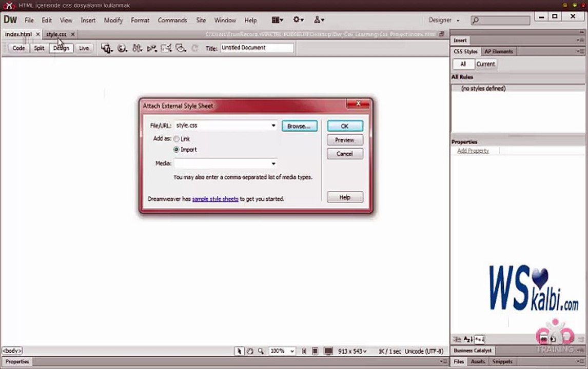
Task: Close the style.css document tab
Action: click(x=73, y=34)
